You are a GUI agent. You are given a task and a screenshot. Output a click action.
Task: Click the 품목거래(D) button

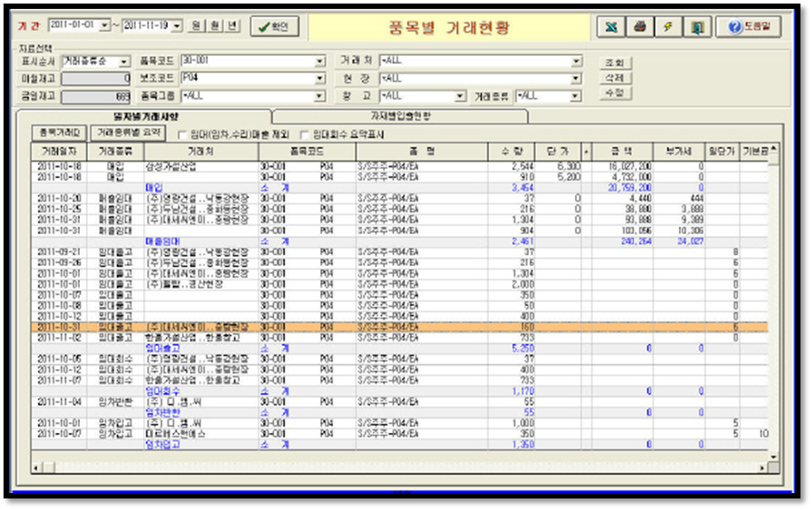point(59,133)
